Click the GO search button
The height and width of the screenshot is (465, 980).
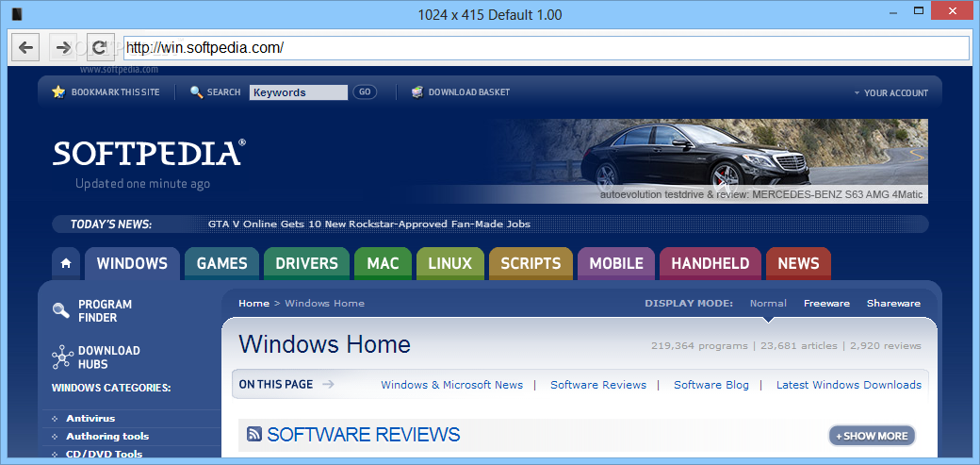coord(365,92)
